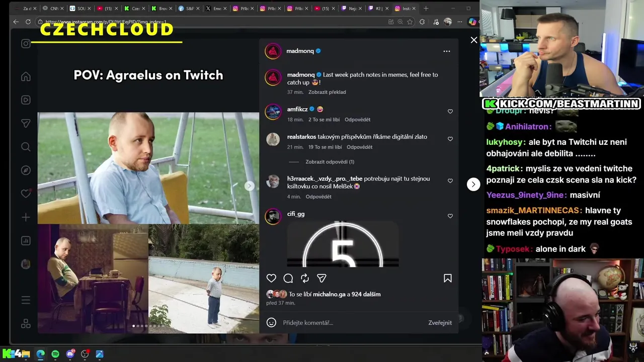Open Instagram search magnifier in sidebar

tap(26, 147)
